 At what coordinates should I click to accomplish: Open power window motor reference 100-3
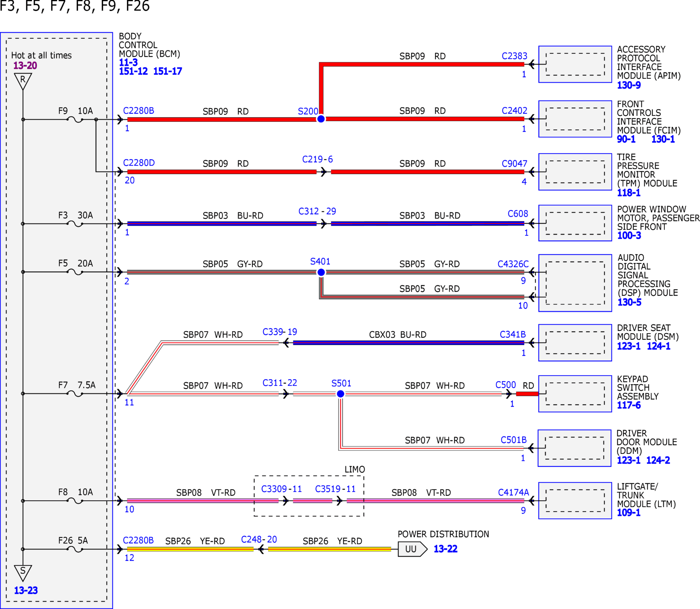coord(629,236)
